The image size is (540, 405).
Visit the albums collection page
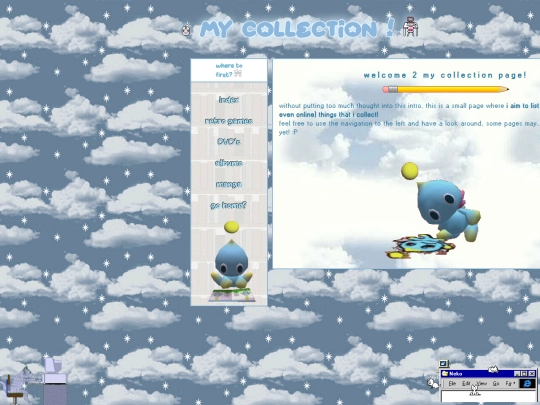tap(229, 163)
